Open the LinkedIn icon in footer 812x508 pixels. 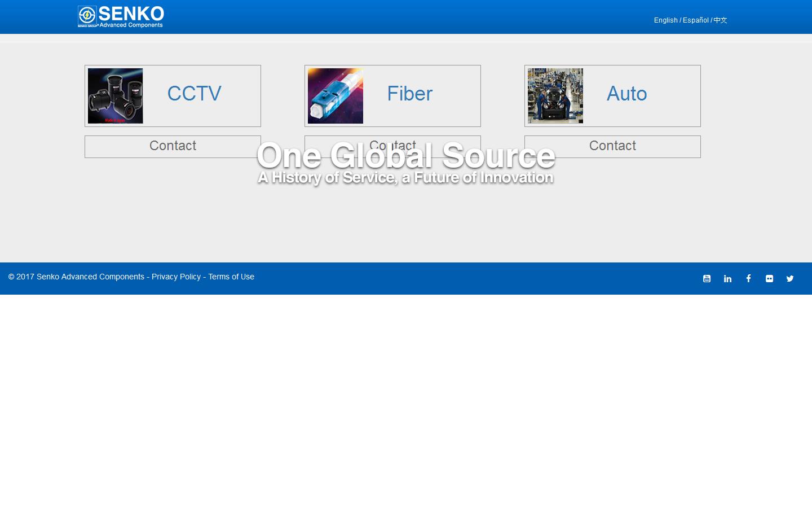click(727, 278)
